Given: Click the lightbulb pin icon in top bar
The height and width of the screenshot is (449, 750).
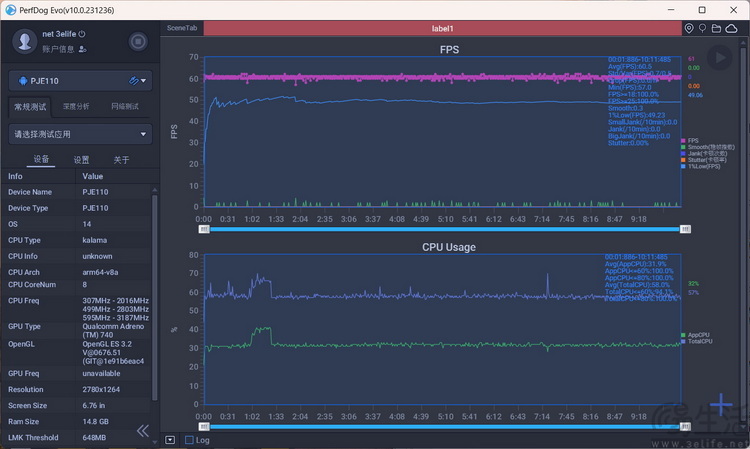Looking at the screenshot, I should 702,28.
